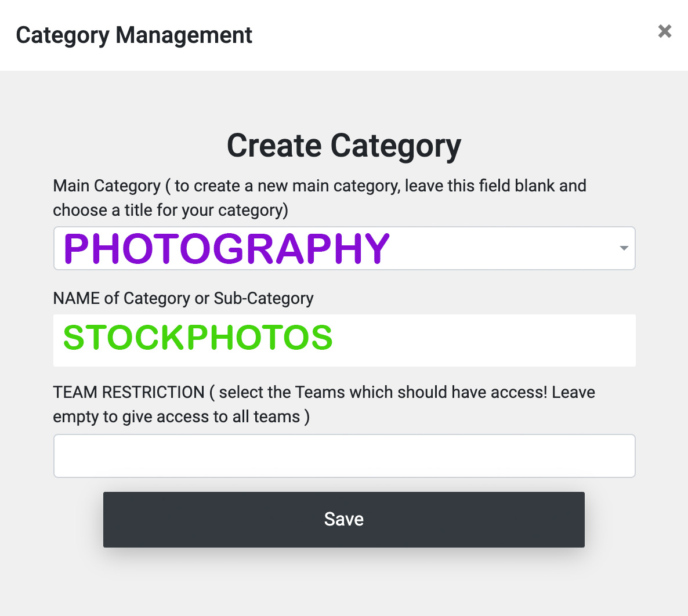Click the grey area below the Save button
Image resolution: width=688 pixels, height=616 pixels.
click(344, 580)
